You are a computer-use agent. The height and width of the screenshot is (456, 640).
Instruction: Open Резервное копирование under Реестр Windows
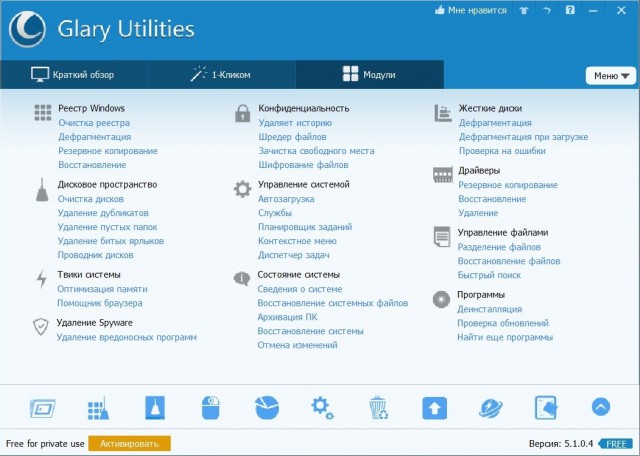(108, 151)
